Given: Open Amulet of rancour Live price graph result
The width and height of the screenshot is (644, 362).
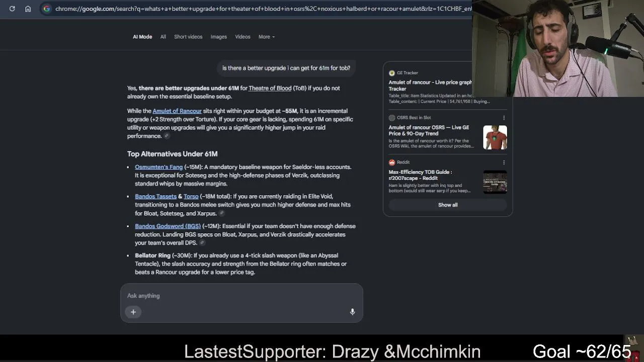Looking at the screenshot, I should (430, 85).
